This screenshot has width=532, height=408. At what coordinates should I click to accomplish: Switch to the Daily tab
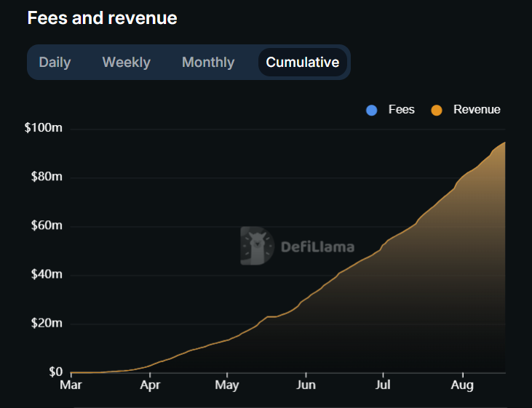coord(55,63)
